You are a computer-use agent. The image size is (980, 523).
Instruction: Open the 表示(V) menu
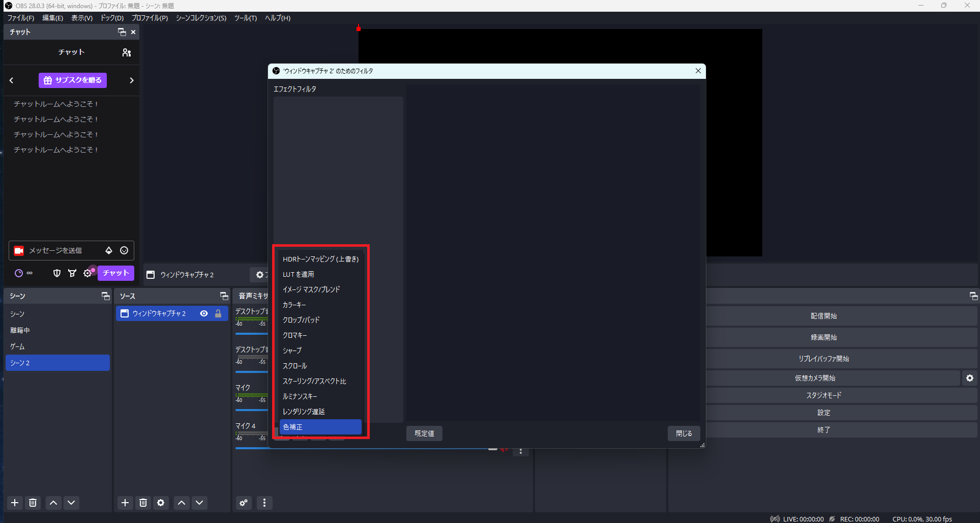[82, 18]
